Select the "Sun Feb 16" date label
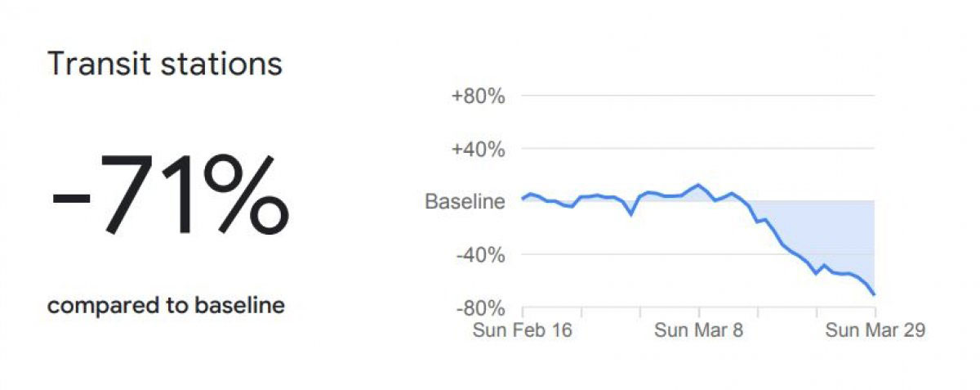 pyautogui.click(x=523, y=331)
